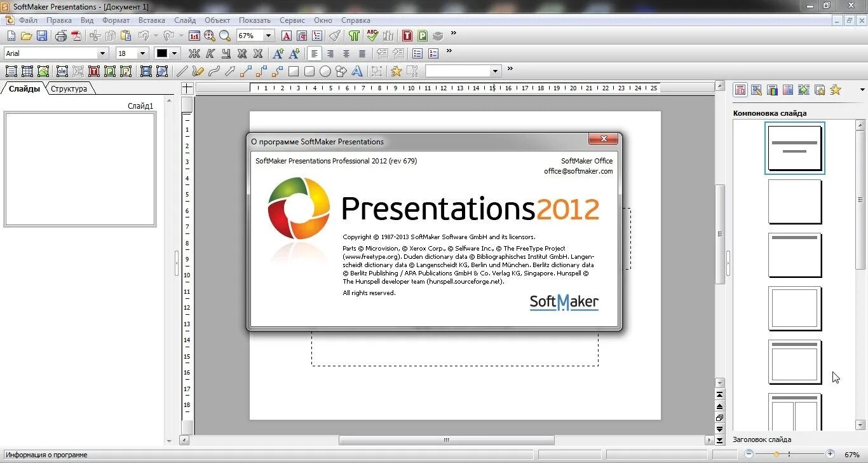Create a new document with the New icon
This screenshot has height=463, width=868.
tap(11, 36)
